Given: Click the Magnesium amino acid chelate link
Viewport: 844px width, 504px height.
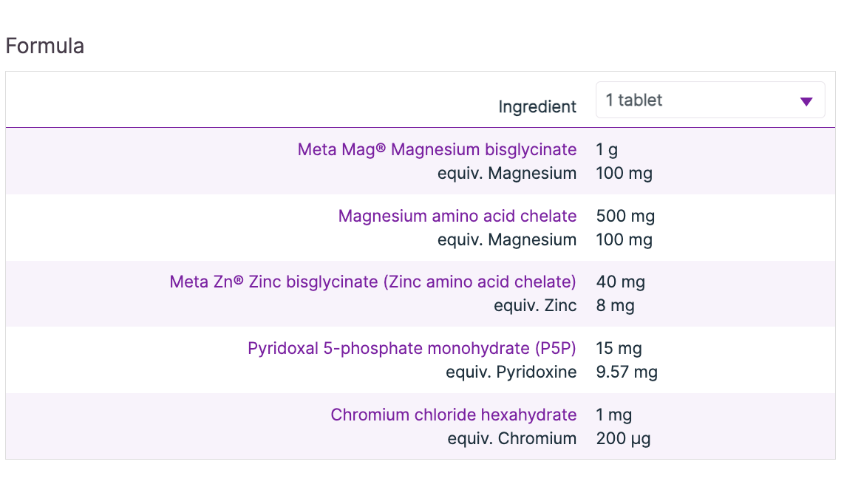Looking at the screenshot, I should point(457,217).
